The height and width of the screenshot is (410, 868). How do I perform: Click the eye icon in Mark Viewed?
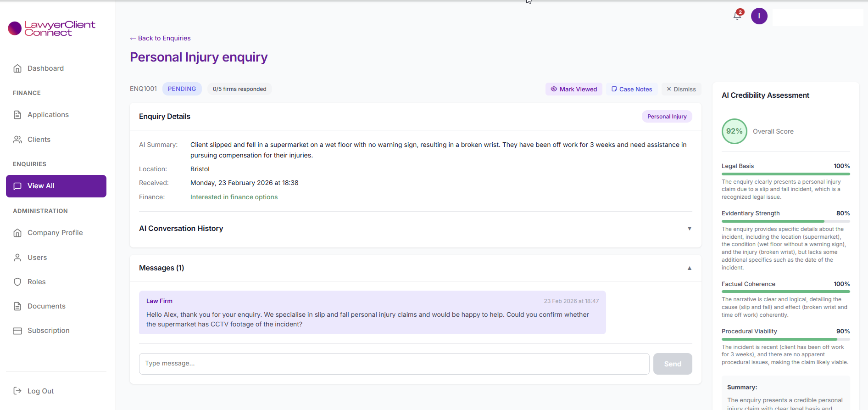coord(554,89)
